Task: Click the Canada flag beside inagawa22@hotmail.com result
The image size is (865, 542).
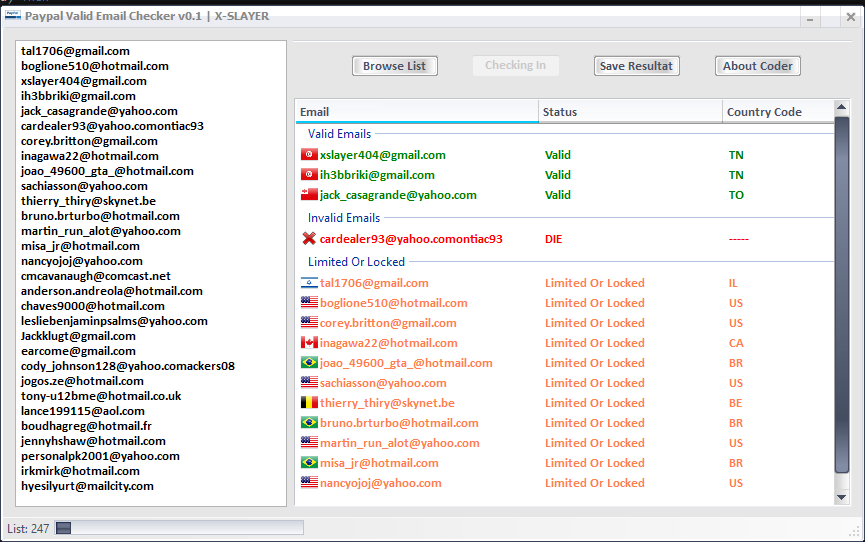Action: click(309, 343)
